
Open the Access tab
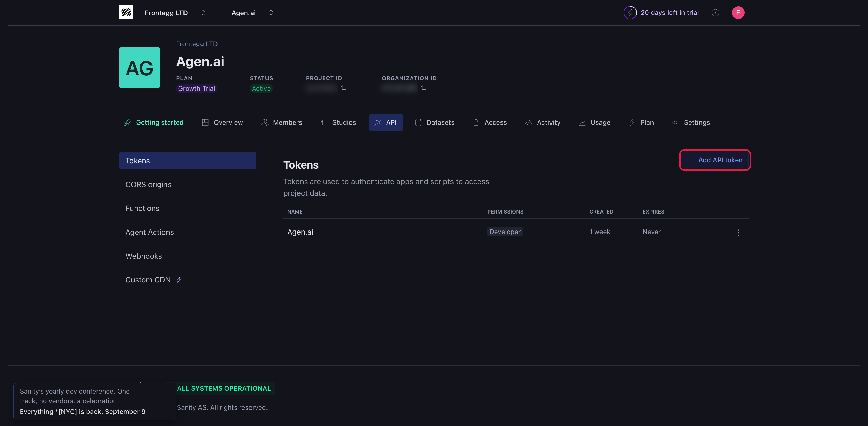coord(490,122)
